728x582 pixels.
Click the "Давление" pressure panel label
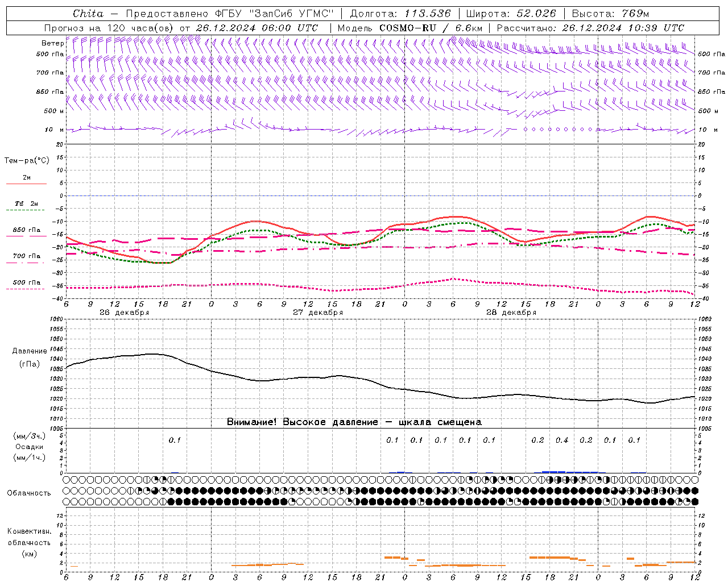[x=30, y=351]
